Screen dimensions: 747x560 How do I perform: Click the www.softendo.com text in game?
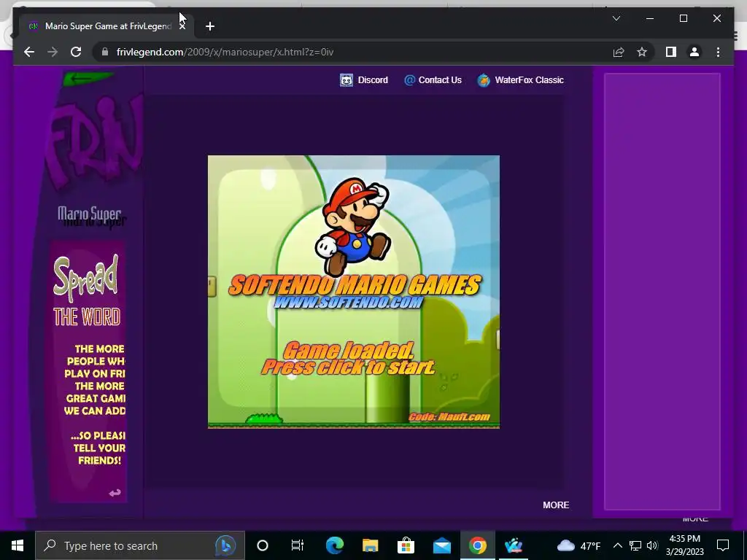pos(348,302)
